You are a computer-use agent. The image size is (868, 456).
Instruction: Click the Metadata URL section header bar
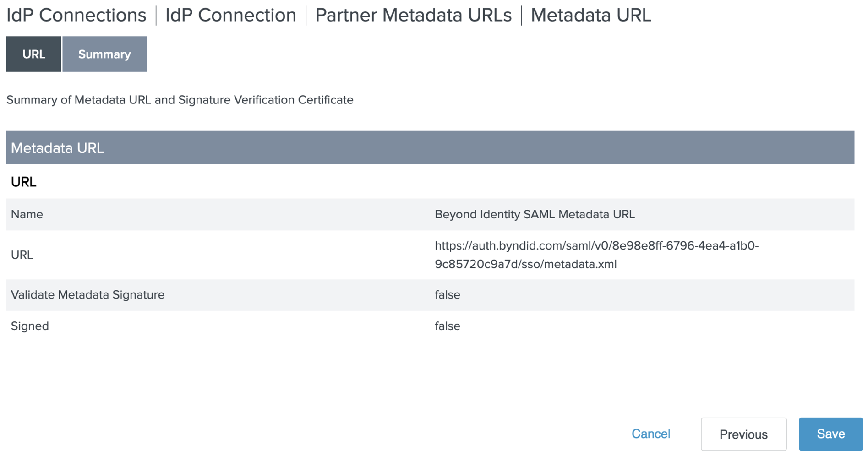pyautogui.click(x=430, y=148)
